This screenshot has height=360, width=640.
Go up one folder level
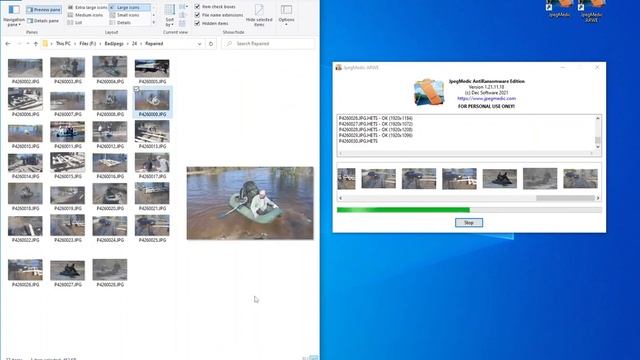36,44
